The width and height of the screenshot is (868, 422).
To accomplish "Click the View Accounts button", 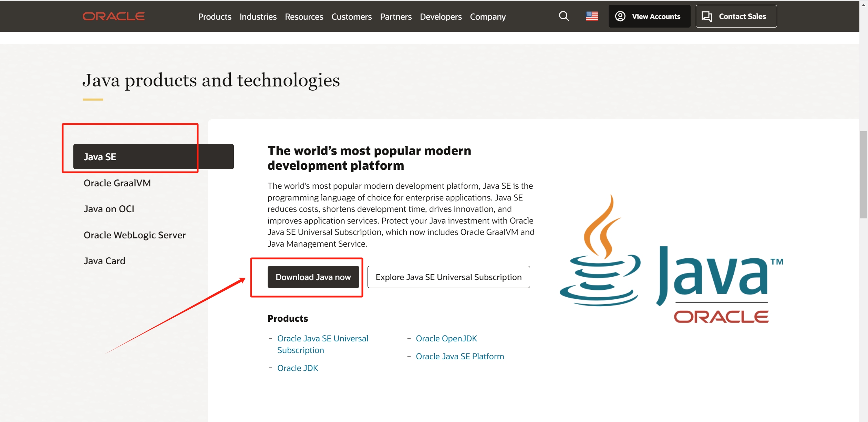I will [x=649, y=16].
